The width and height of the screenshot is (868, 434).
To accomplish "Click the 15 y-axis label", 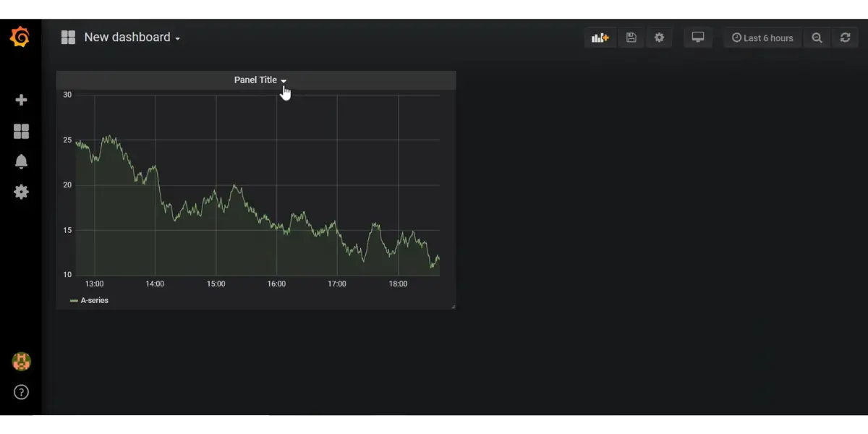I will point(67,230).
